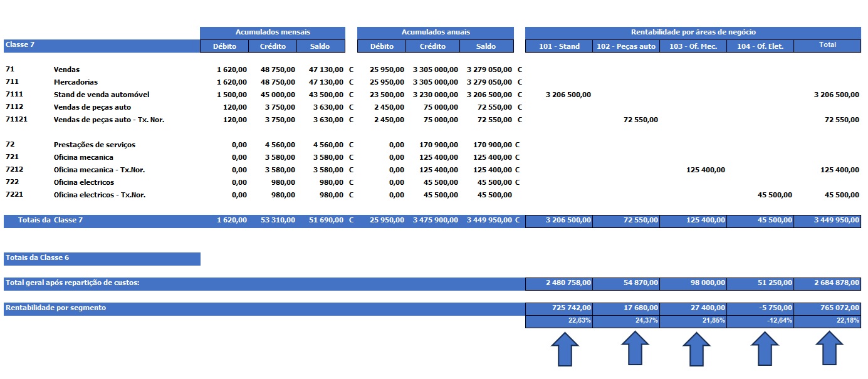Select the 22,18% total percentage cell
Image resolution: width=868 pixels, height=379 pixels.
[x=827, y=321]
